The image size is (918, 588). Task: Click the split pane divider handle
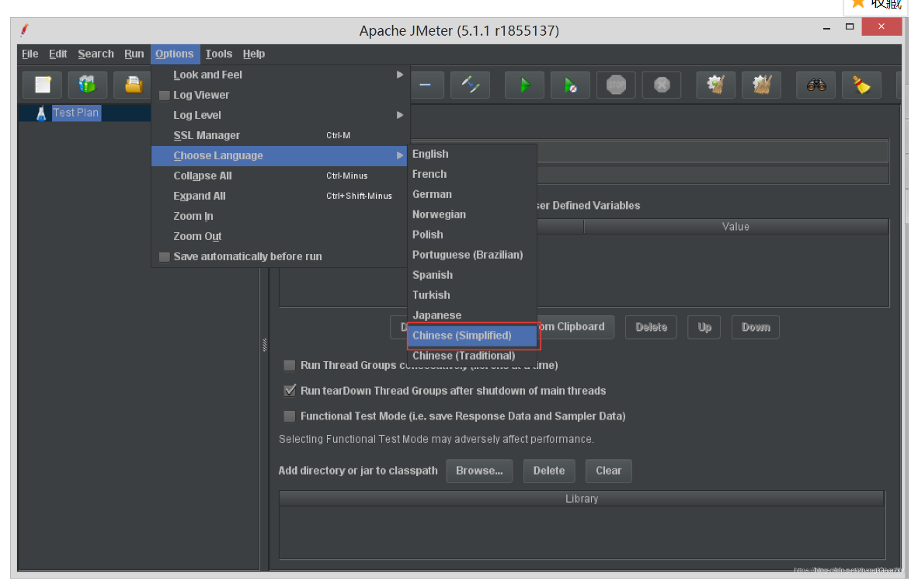coord(265,345)
